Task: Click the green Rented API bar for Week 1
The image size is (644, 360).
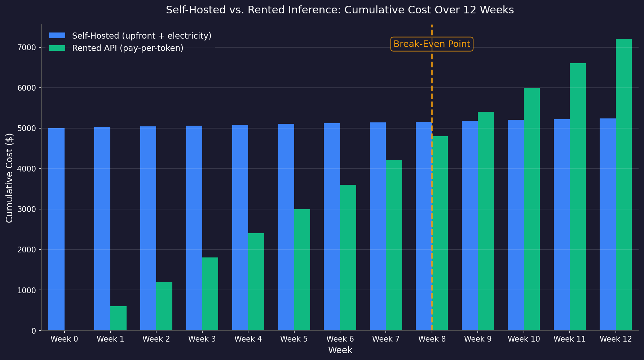Action: [x=118, y=318]
